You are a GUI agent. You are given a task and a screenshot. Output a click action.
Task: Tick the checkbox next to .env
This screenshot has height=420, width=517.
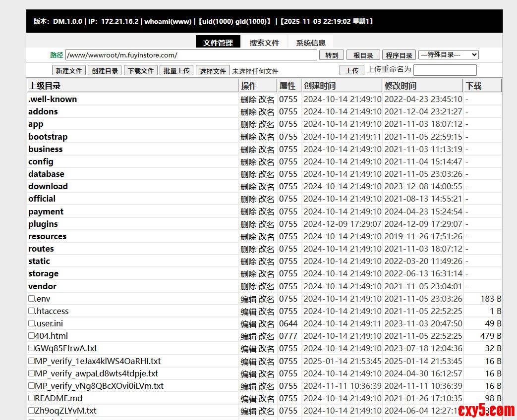(32, 299)
